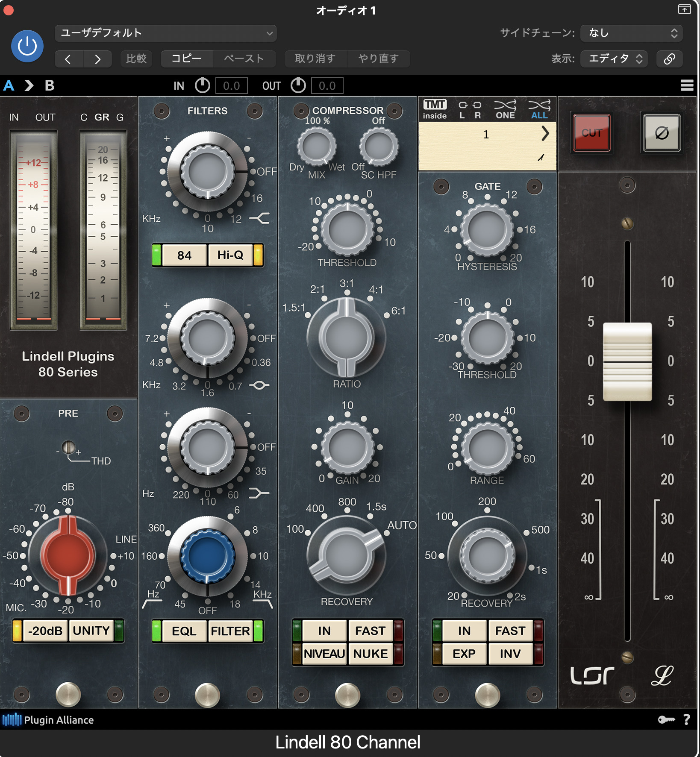Viewport: 700px width, 757px height.
Task: Click the IN gain knob icon
Action: coord(203,85)
